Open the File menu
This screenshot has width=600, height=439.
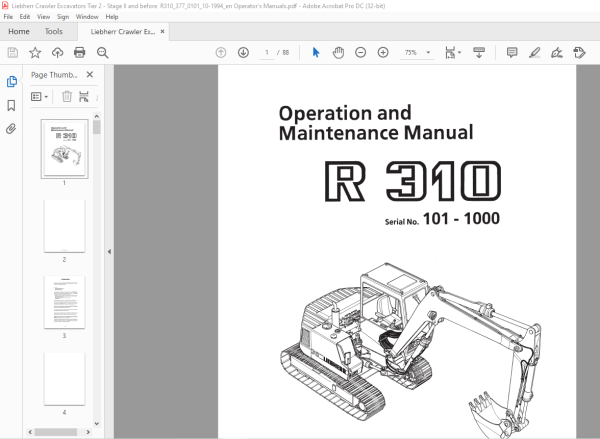coord(8,17)
